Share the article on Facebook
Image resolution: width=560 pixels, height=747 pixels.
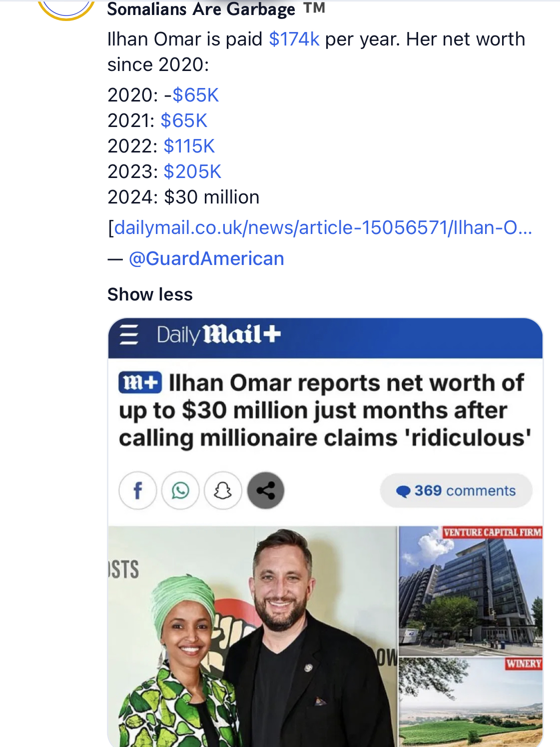tap(138, 490)
